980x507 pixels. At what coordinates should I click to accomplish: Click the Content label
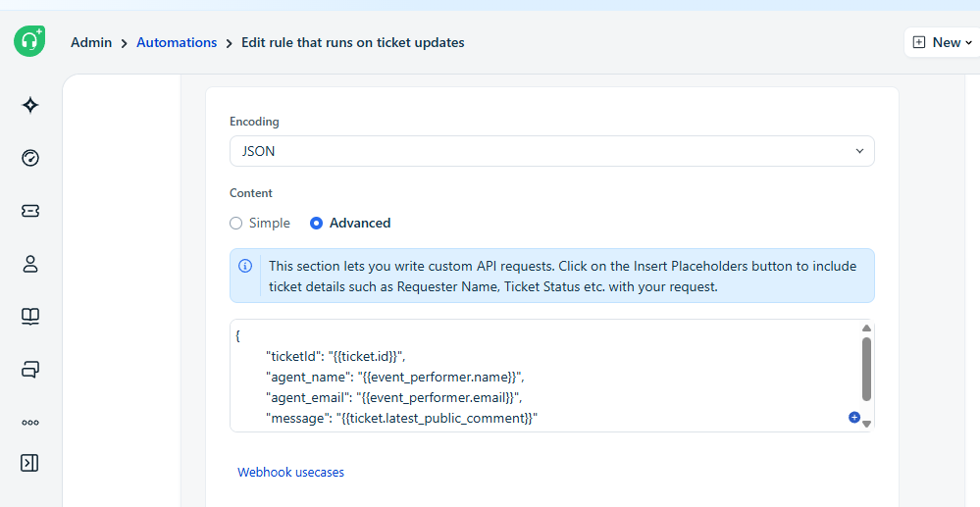[x=251, y=193]
